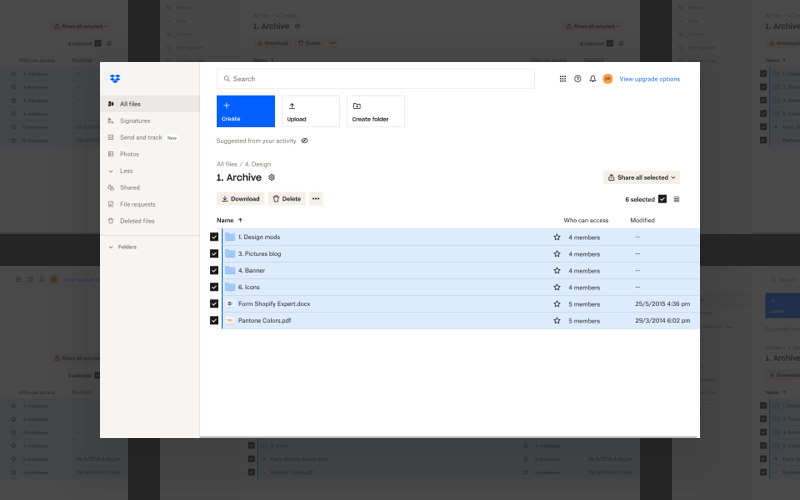Image resolution: width=800 pixels, height=500 pixels.
Task: Star the 4. Banner folder
Action: click(557, 270)
